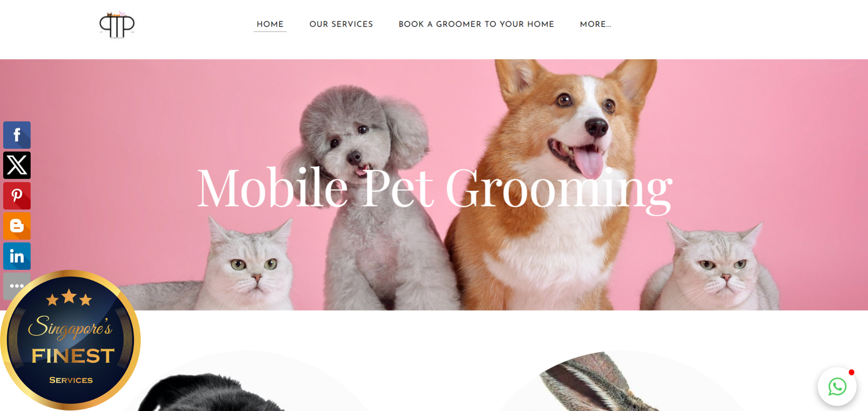Viewport: 868px width, 411px height.
Task: Expand the More... navigation menu
Action: click(x=595, y=24)
